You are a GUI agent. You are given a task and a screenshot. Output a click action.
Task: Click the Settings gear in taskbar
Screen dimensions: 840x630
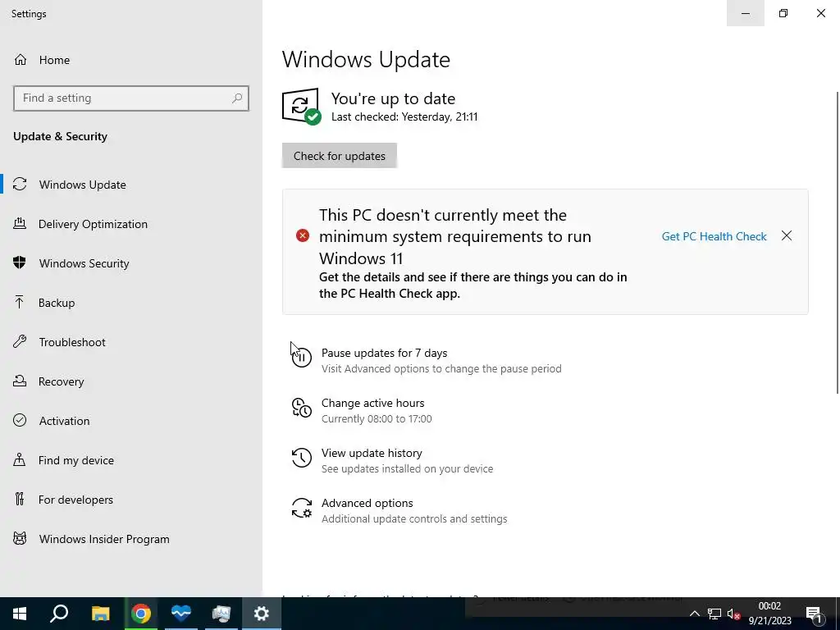click(x=262, y=614)
